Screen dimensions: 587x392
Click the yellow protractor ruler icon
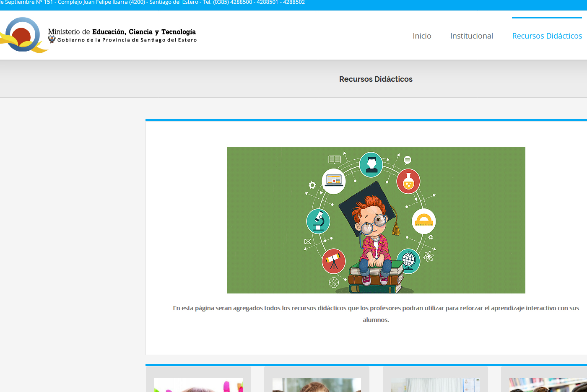(423, 221)
